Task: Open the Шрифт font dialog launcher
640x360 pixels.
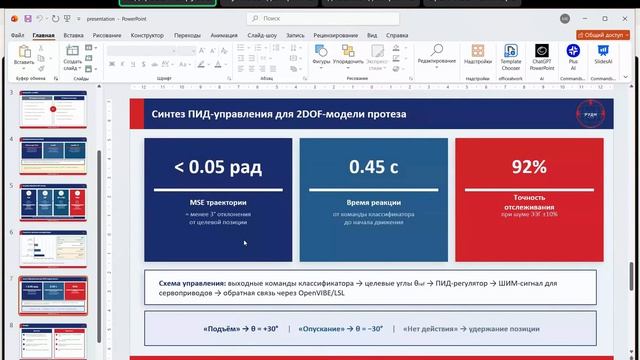Action: (x=229, y=78)
